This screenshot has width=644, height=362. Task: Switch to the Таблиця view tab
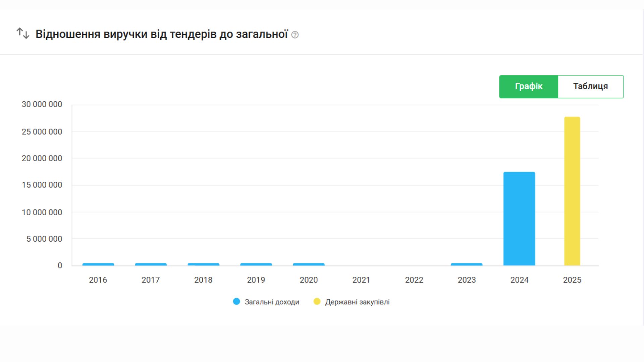tap(590, 86)
